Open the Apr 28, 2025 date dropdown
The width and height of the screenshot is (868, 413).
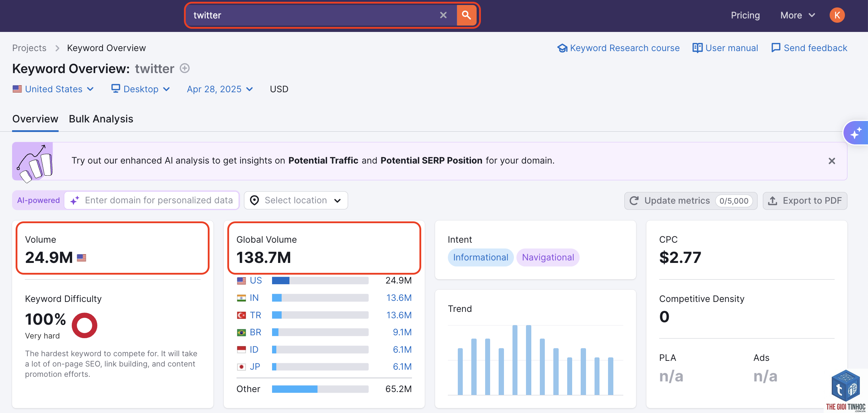point(220,89)
